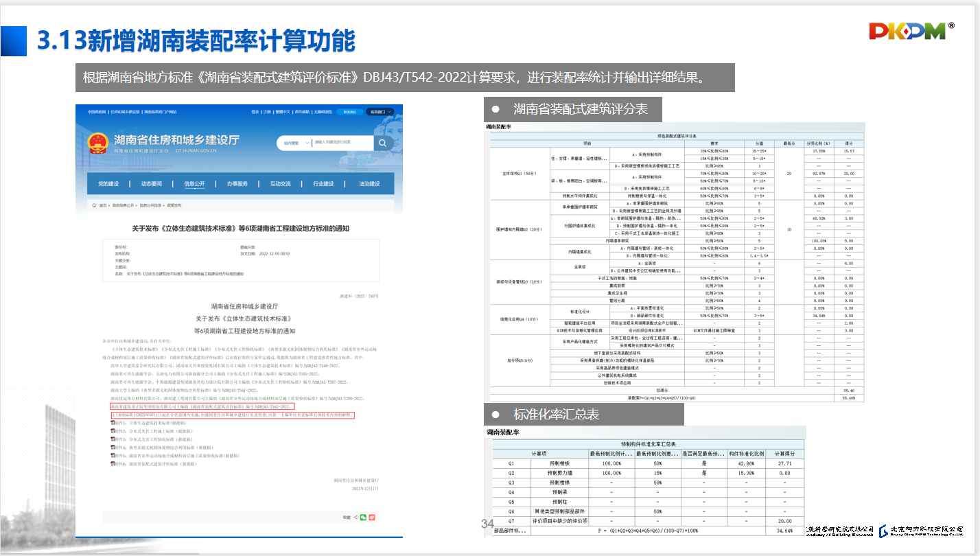Click the 15.38% ratio cell in summary table
The height and width of the screenshot is (556, 980).
coord(746,474)
